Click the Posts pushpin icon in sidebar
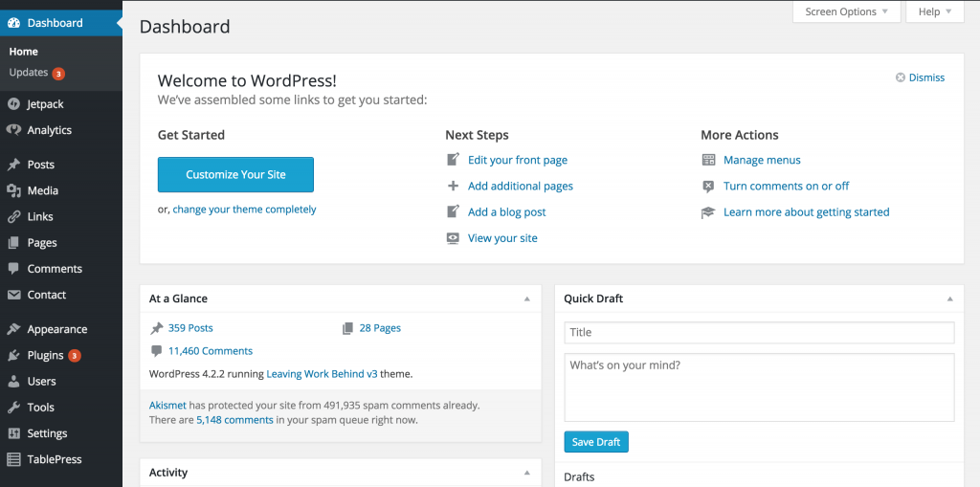This screenshot has width=980, height=487. (13, 165)
